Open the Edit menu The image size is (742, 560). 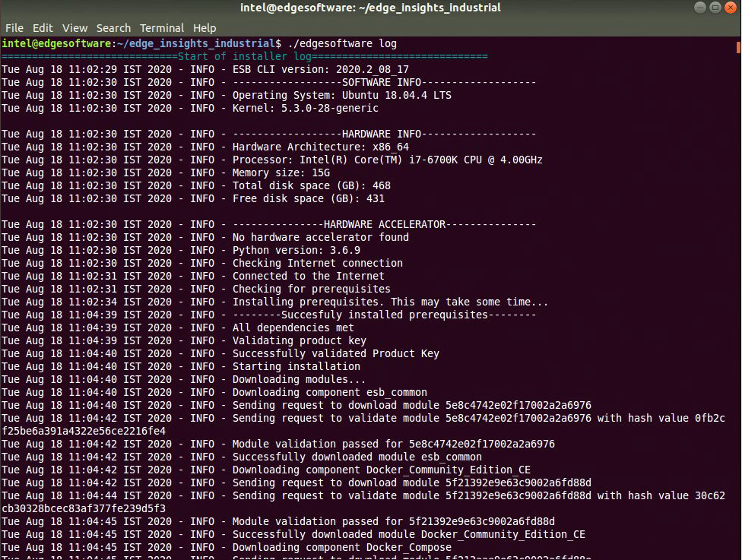[x=43, y=28]
